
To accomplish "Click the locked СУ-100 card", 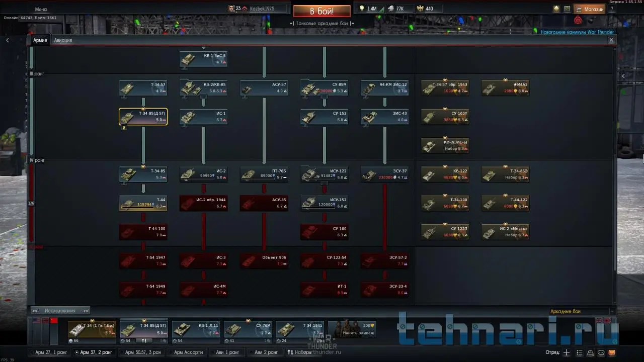I will click(325, 232).
